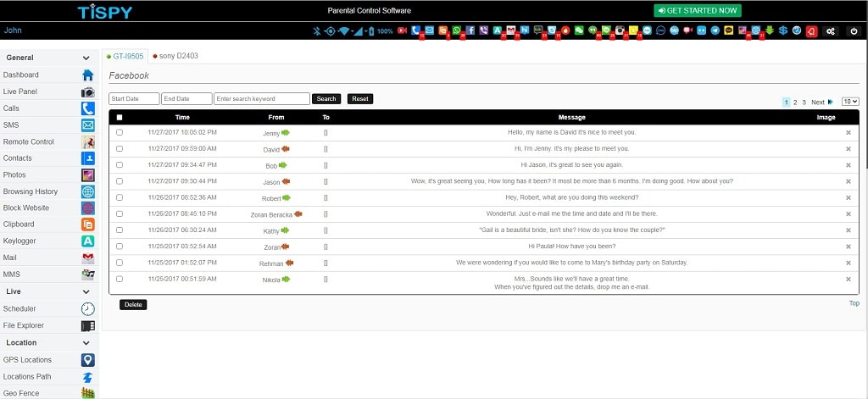Click the End Date field
The height and width of the screenshot is (399, 868).
(x=186, y=98)
